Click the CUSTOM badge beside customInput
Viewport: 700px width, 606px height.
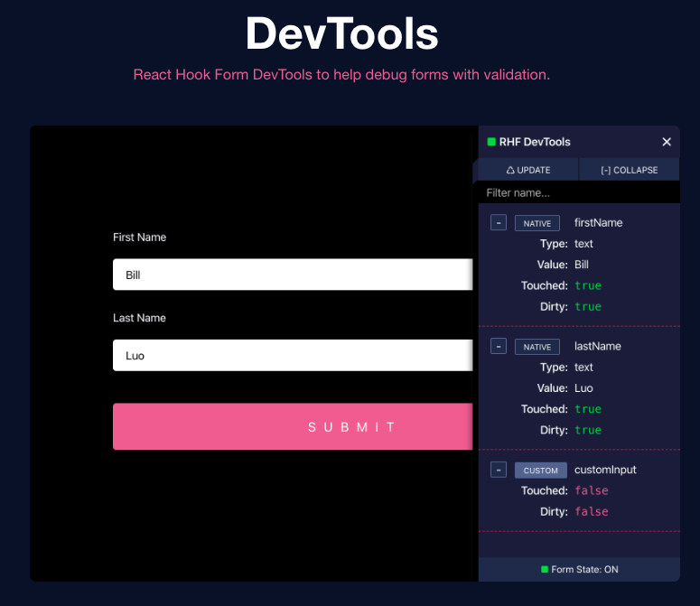click(541, 471)
